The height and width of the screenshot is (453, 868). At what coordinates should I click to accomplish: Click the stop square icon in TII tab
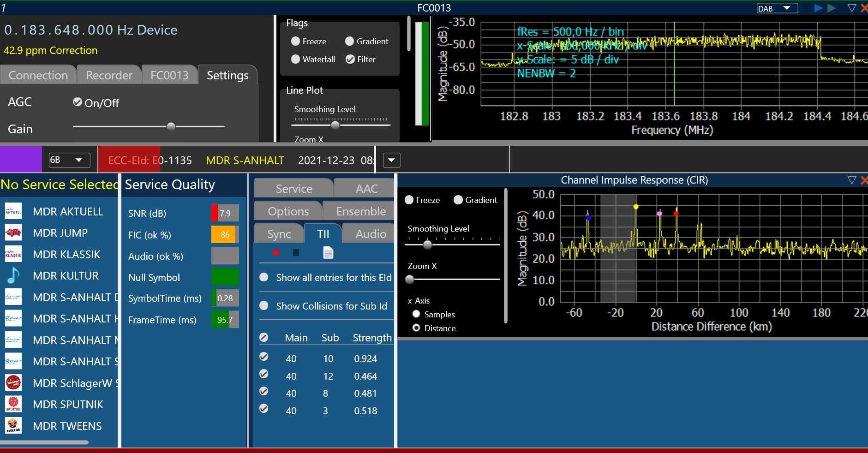pyautogui.click(x=296, y=252)
